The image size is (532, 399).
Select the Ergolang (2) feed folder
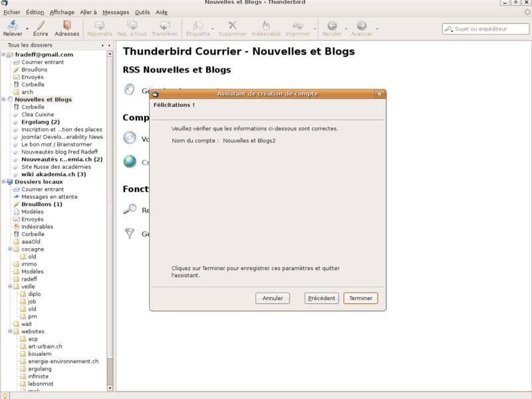pyautogui.click(x=41, y=122)
